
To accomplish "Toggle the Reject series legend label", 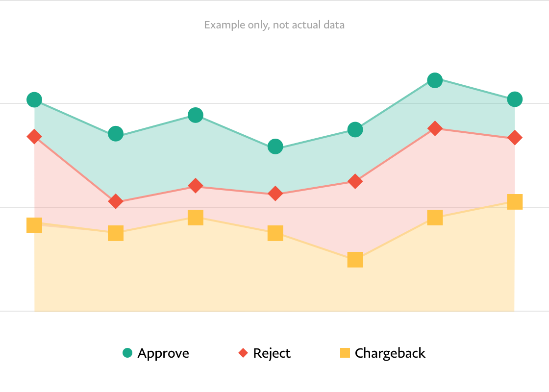I will click(x=272, y=353).
